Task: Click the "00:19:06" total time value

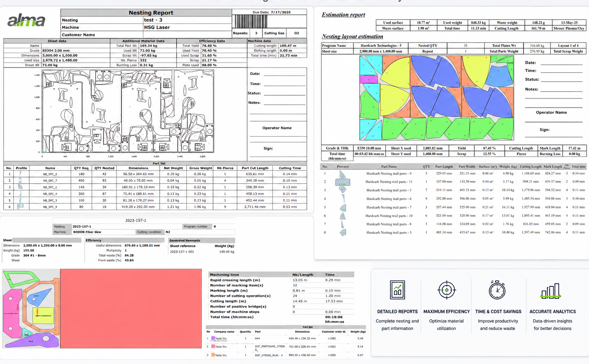Action: [x=334, y=317]
